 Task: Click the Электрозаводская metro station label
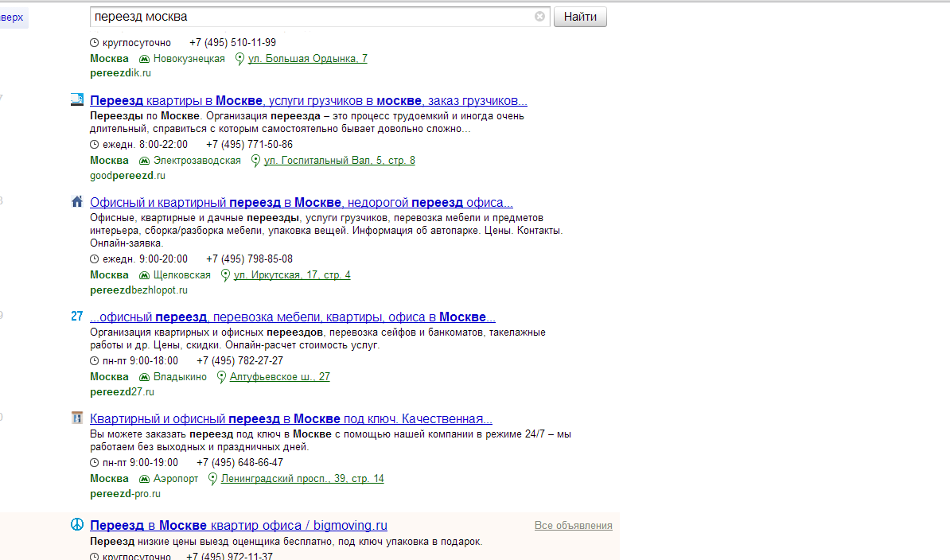[x=197, y=161]
